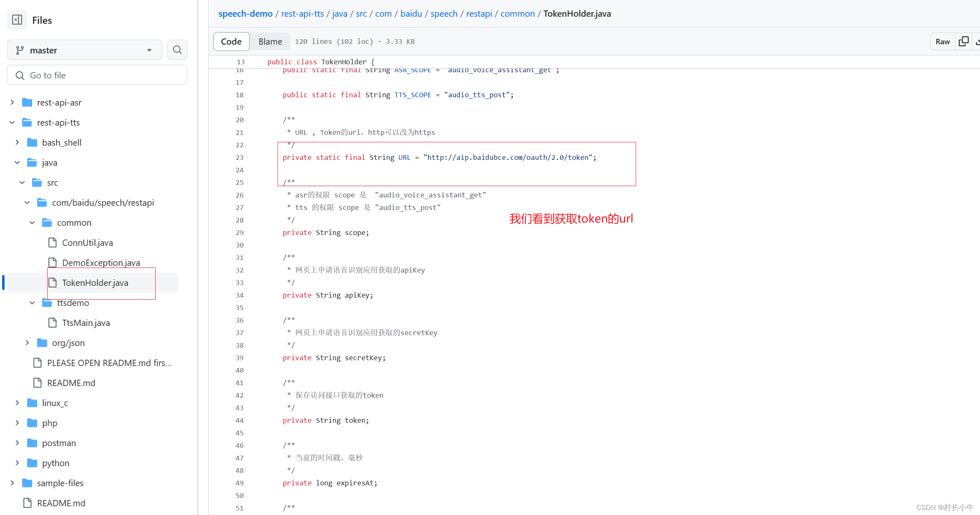
Task: Click the restapi breadcrumb link
Action: [x=479, y=13]
